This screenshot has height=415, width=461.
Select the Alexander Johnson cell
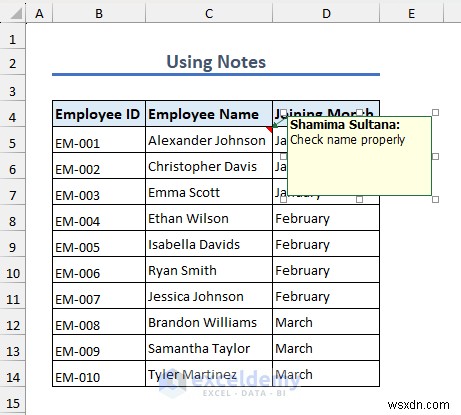(x=209, y=140)
